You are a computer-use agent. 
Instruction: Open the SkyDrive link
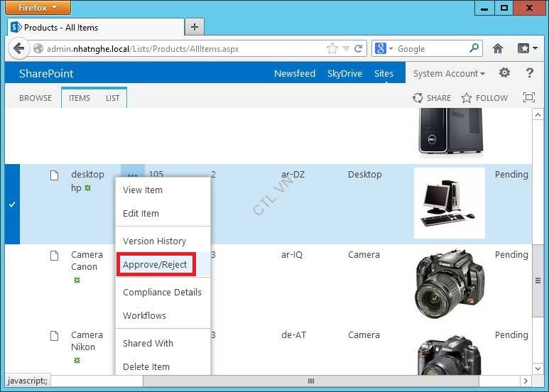point(344,74)
